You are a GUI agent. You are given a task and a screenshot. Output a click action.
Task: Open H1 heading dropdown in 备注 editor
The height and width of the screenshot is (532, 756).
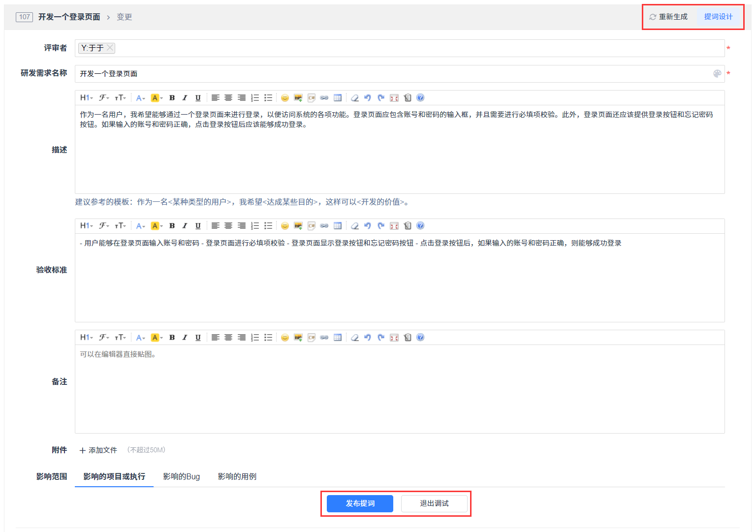click(x=87, y=338)
